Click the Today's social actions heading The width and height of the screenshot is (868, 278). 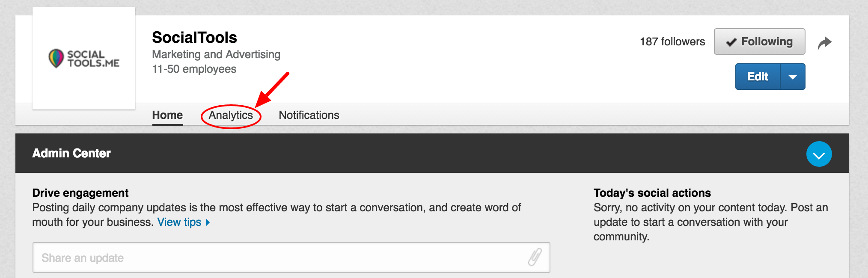(652, 193)
